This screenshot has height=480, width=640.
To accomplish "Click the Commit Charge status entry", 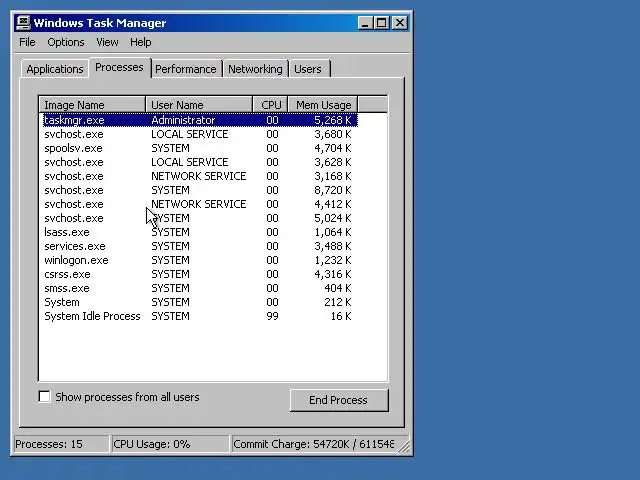I will pyautogui.click(x=313, y=444).
